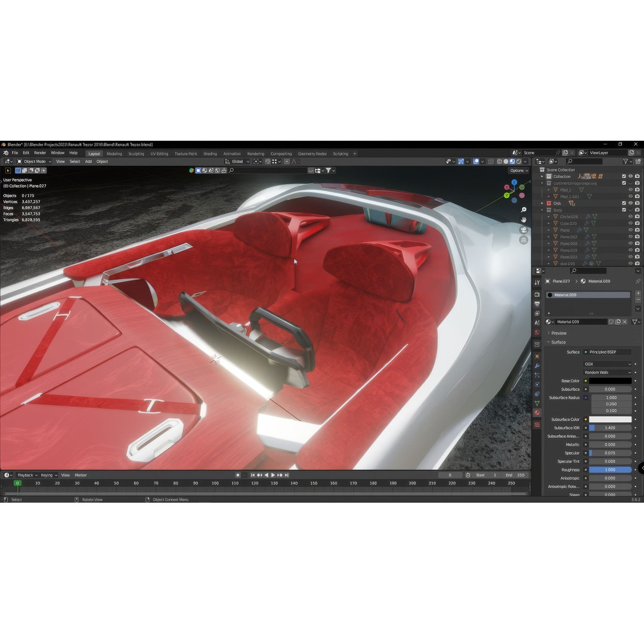The width and height of the screenshot is (644, 644).
Task: Open the Tool properties tab
Action: tap(537, 283)
